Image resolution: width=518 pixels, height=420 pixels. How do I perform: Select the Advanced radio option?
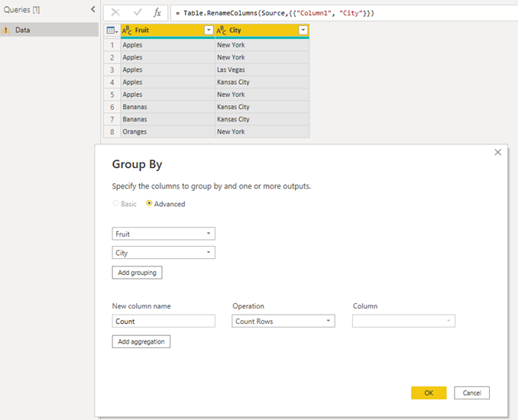tap(149, 203)
